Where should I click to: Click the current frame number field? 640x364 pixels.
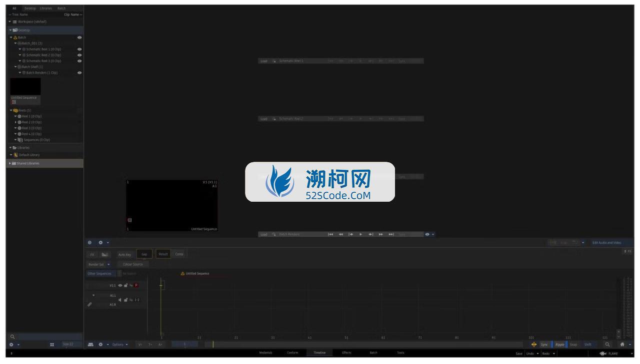[x=184, y=344]
